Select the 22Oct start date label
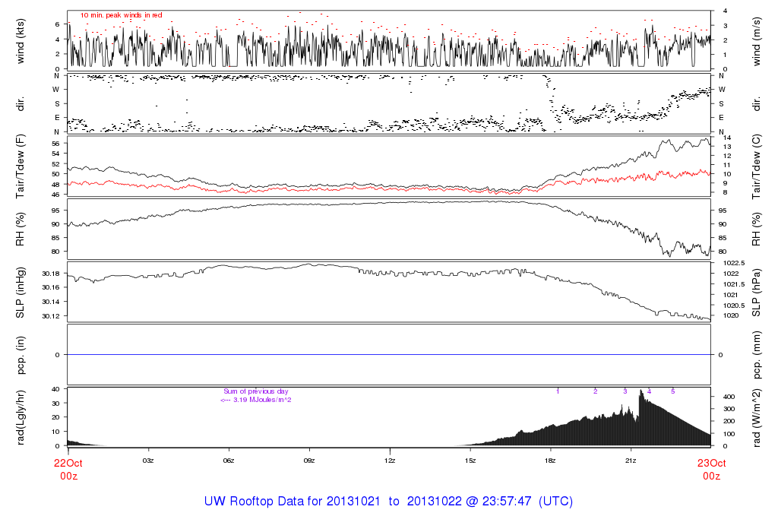778x532 pixels. pos(68,462)
